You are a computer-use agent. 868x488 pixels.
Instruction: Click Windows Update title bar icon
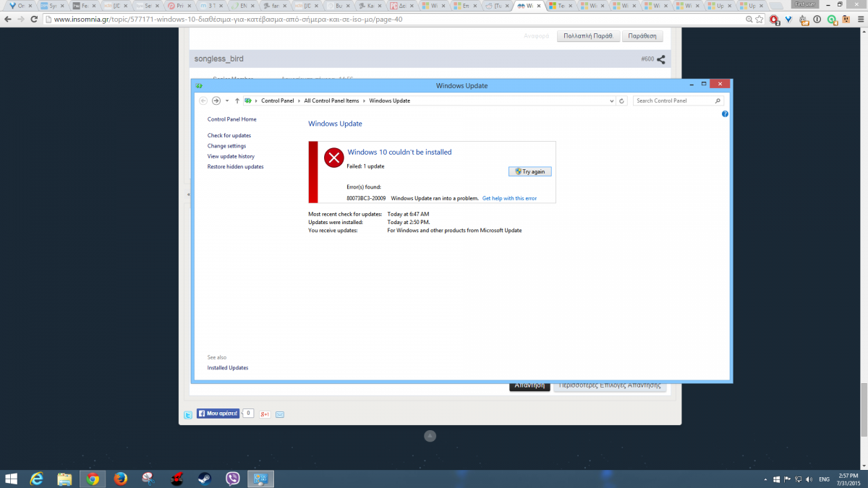(200, 85)
